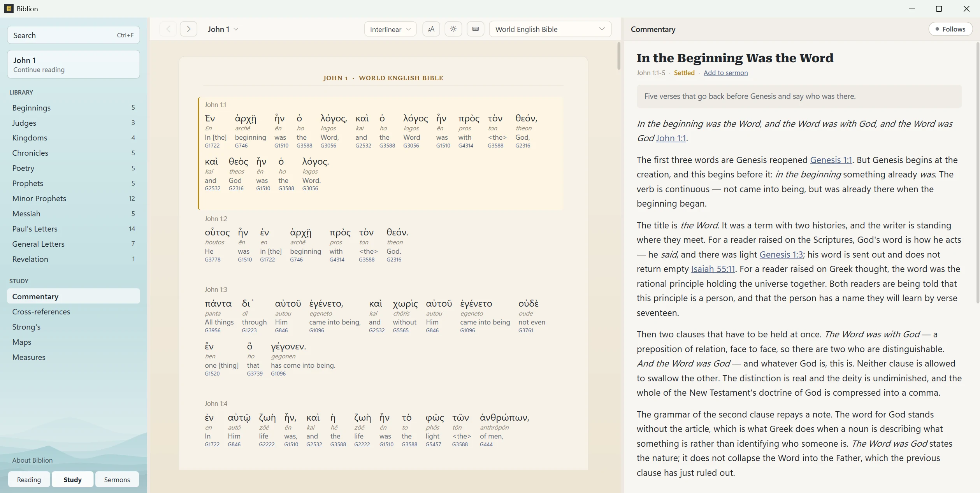Switch to the Study tab
The height and width of the screenshot is (493, 980).
point(72,479)
